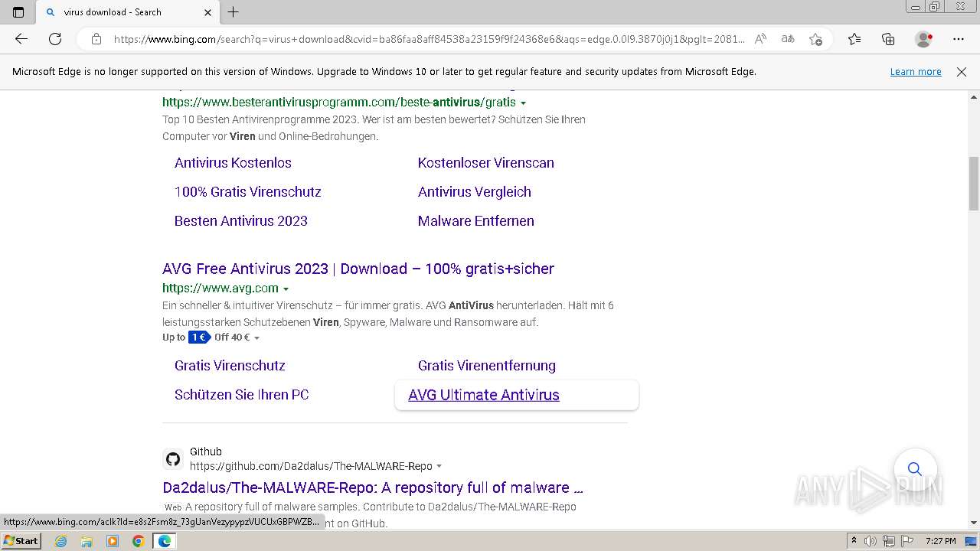Open the profile account icon
This screenshot has width=980, height=551.
click(x=924, y=39)
